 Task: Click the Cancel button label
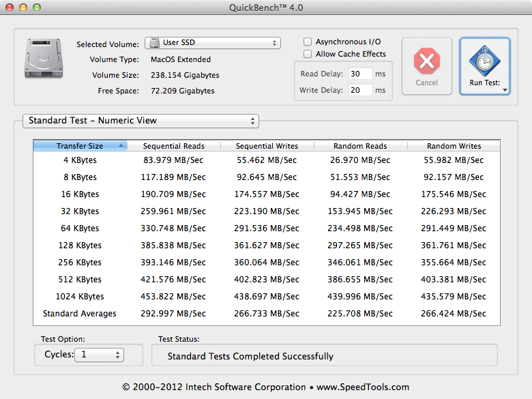pyautogui.click(x=426, y=83)
